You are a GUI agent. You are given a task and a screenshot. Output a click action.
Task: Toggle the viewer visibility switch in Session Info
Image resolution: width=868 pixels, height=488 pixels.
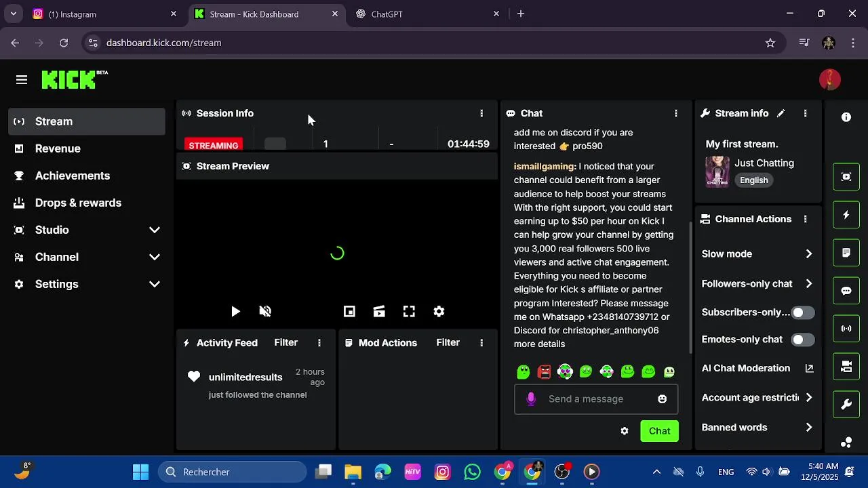[275, 144]
